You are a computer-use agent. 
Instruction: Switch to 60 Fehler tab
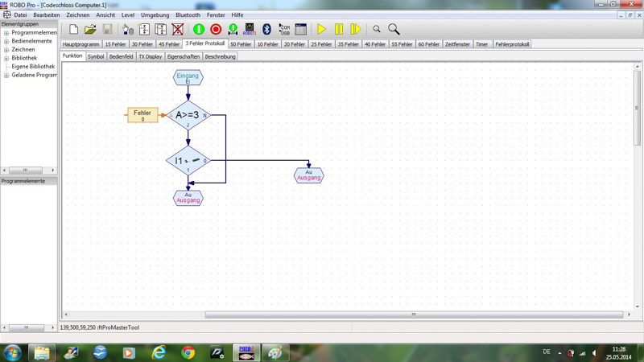[x=428, y=44]
